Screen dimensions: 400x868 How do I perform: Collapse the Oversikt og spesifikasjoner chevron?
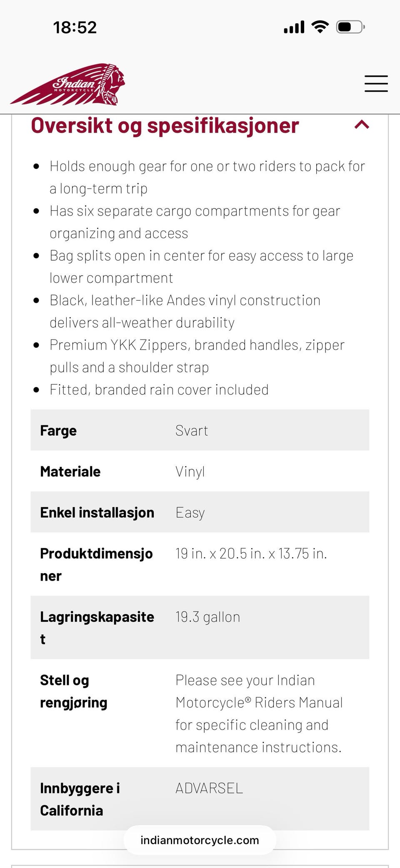[x=362, y=124]
